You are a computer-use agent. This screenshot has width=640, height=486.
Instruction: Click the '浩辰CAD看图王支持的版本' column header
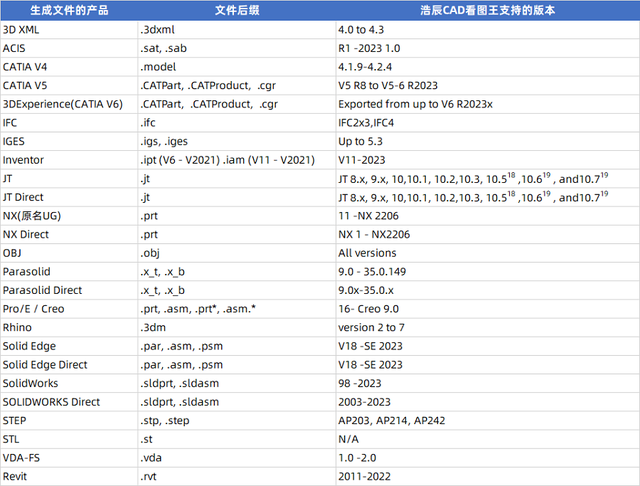click(488, 10)
